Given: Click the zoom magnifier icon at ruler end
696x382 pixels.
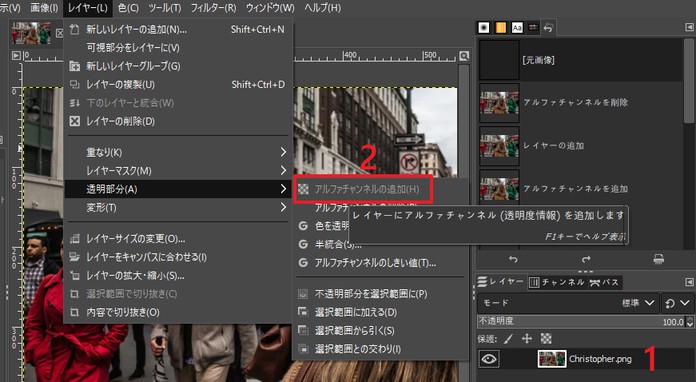Looking at the screenshot, I should 464,56.
